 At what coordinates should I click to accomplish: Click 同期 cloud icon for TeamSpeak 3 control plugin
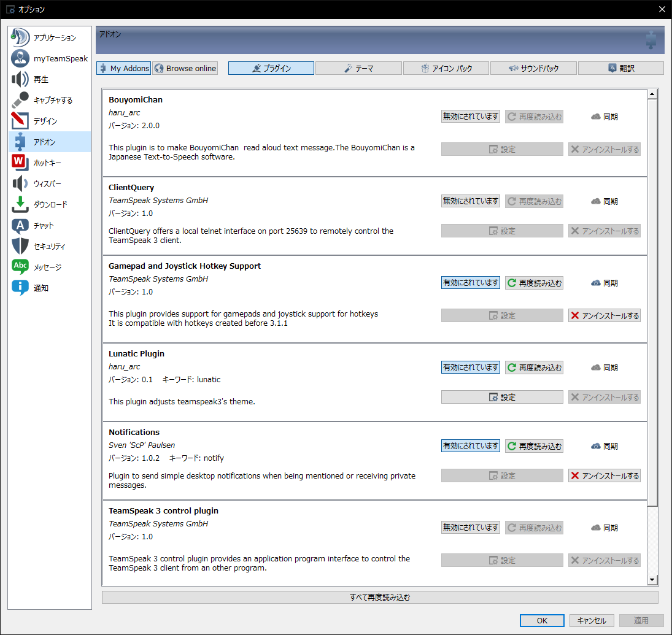(x=595, y=528)
